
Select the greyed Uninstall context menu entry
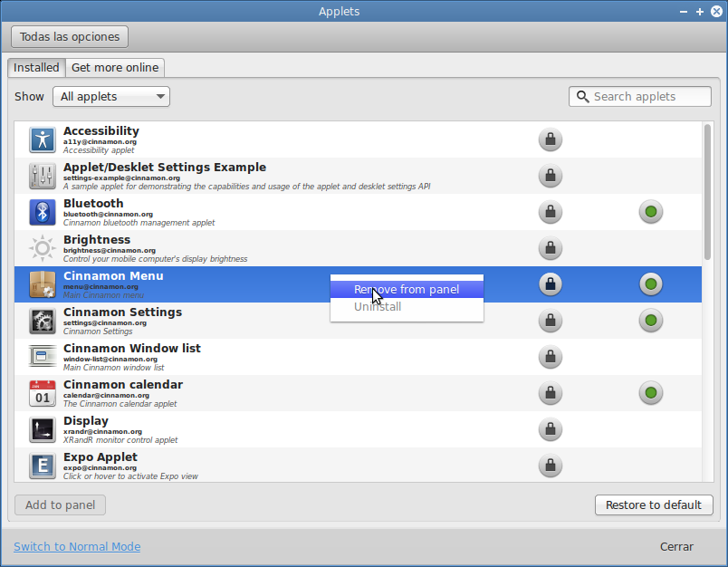(407, 306)
